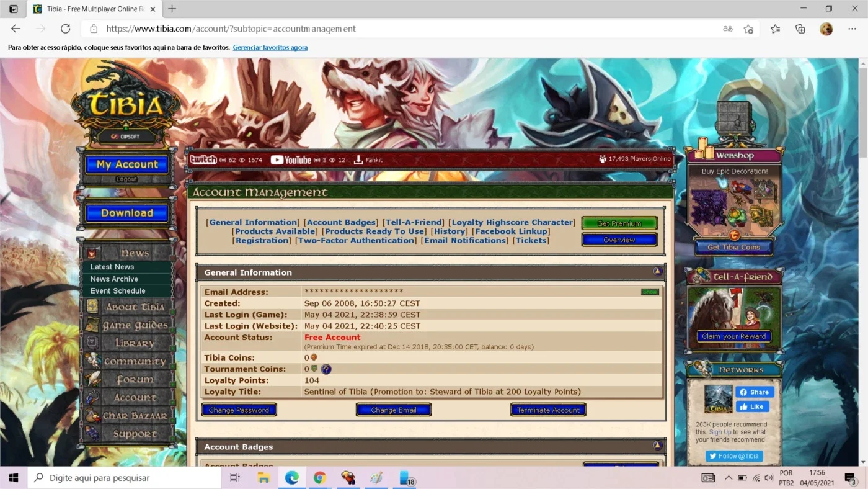
Task: Expand the Forum sidebar menu
Action: (x=128, y=379)
